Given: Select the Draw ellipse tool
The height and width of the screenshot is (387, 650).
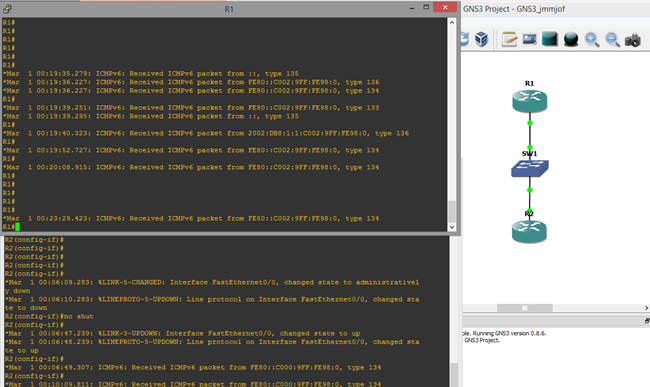Looking at the screenshot, I should [571, 39].
